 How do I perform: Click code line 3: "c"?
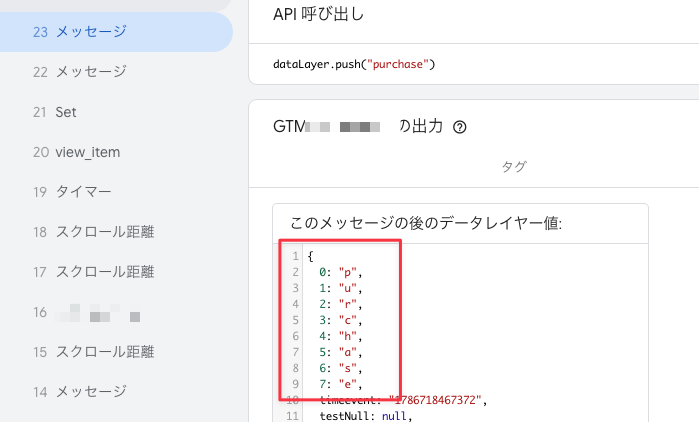(x=341, y=320)
